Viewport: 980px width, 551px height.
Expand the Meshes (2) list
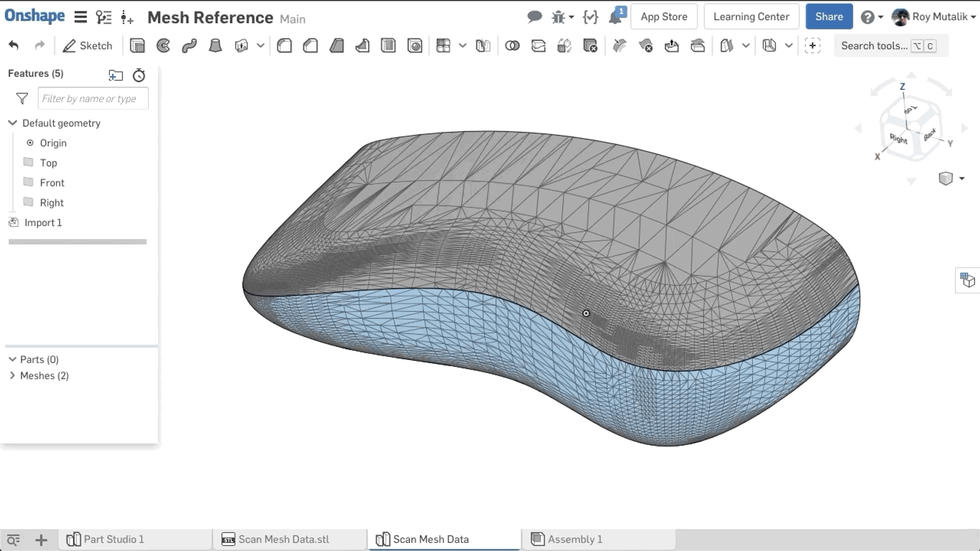[12, 376]
